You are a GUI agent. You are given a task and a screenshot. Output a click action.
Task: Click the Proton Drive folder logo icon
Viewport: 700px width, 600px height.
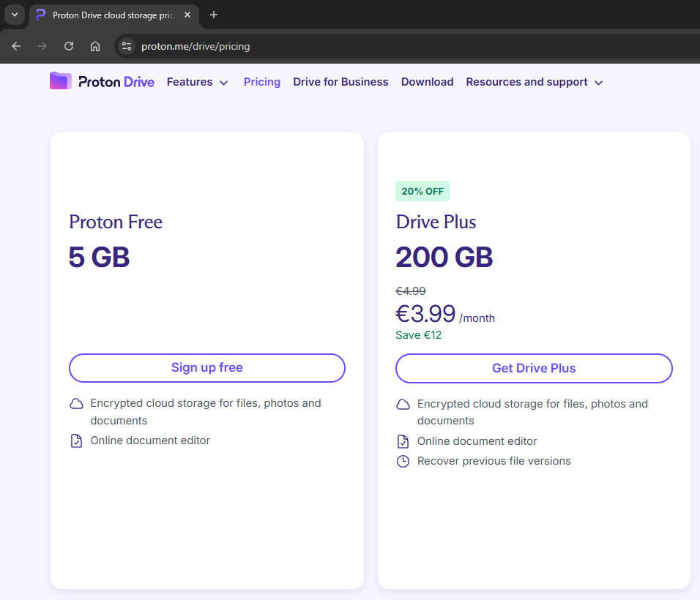pos(61,81)
